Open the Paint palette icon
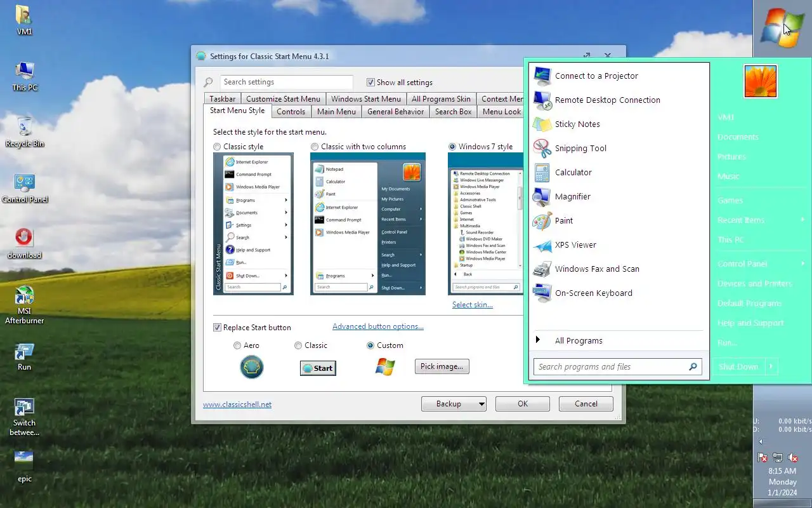This screenshot has height=508, width=812. [542, 220]
